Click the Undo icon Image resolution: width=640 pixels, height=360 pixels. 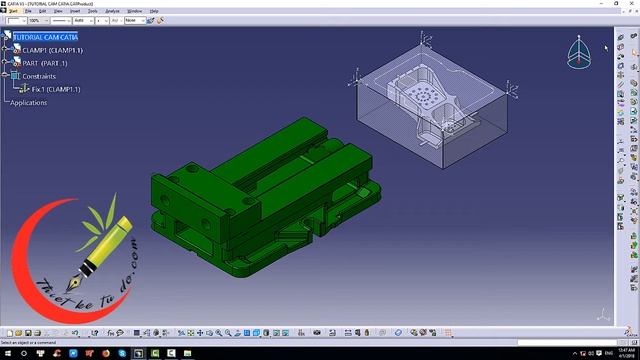pos(76,333)
